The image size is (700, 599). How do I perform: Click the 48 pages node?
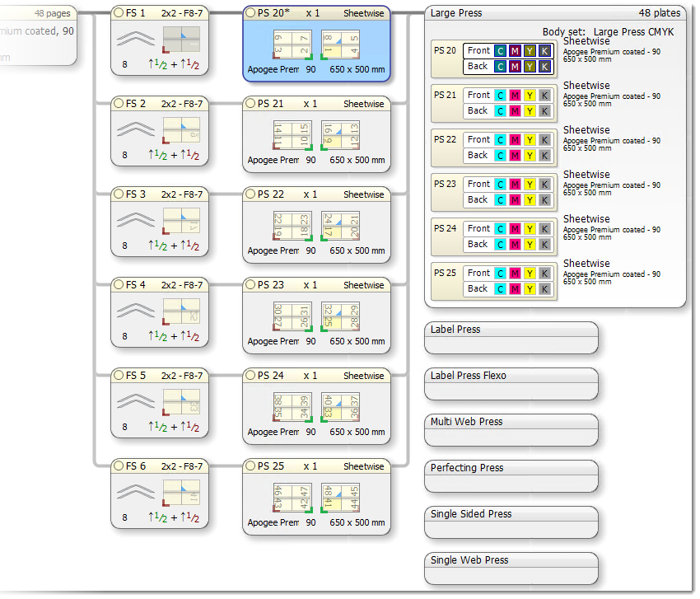click(39, 35)
